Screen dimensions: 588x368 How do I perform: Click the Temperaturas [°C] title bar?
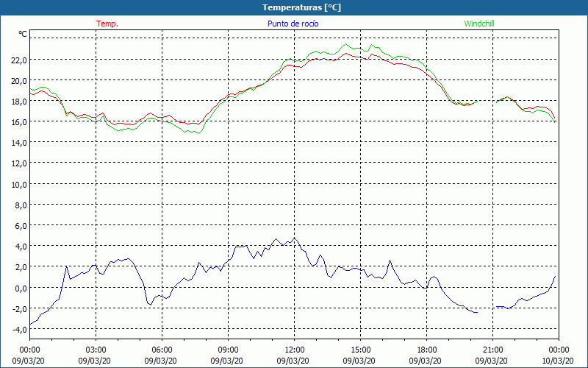294,7
